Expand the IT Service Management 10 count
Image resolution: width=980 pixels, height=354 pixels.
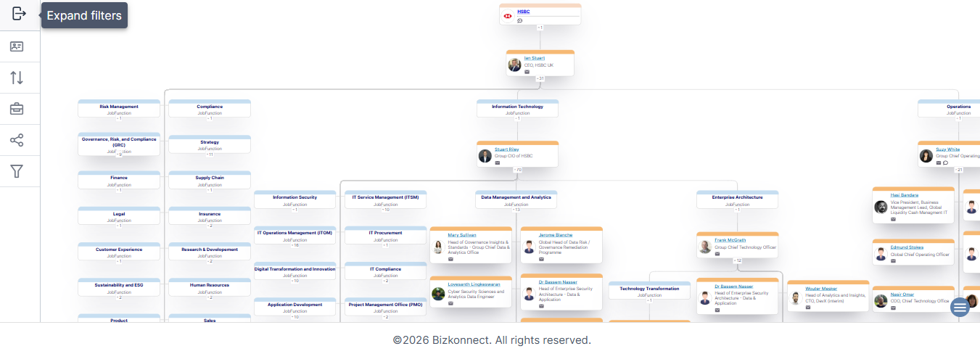tap(385, 210)
